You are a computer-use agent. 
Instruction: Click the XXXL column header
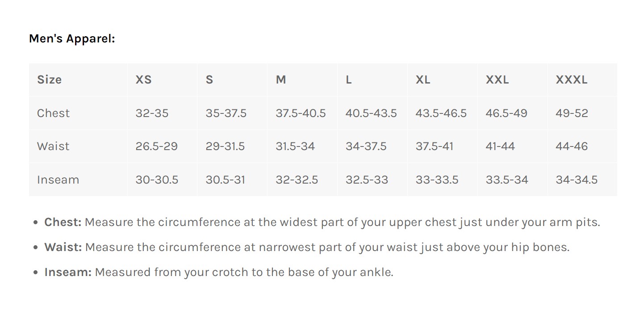pyautogui.click(x=571, y=80)
